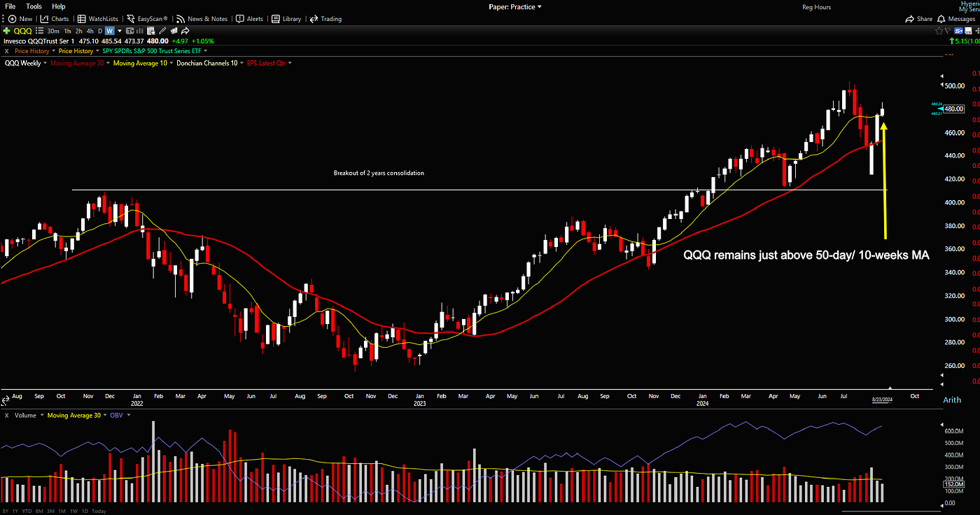Set chart range to 5Y
The image size is (980, 515).
(7, 511)
